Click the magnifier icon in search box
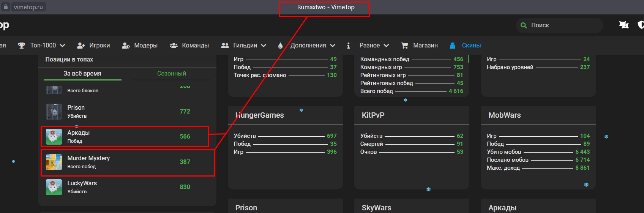Image resolution: width=644 pixels, height=213 pixels. pos(524,25)
